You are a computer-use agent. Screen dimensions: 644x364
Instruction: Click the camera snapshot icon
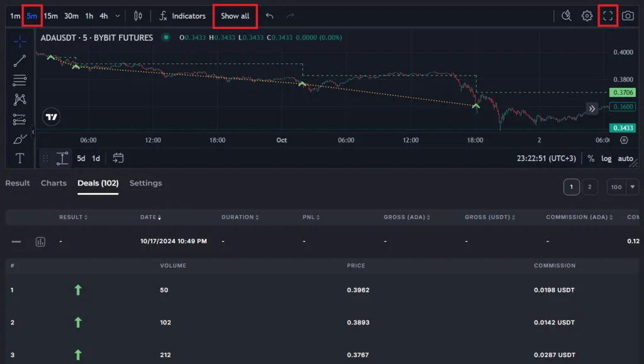point(627,16)
